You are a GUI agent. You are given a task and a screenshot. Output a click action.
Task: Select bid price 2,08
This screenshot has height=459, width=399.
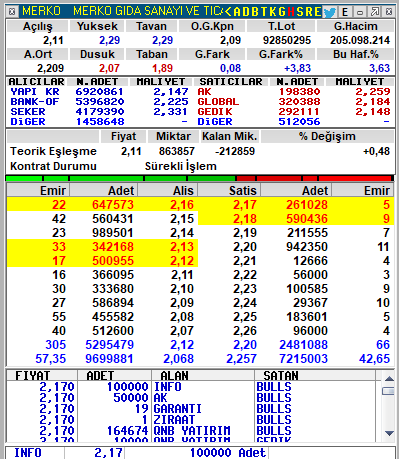(182, 317)
